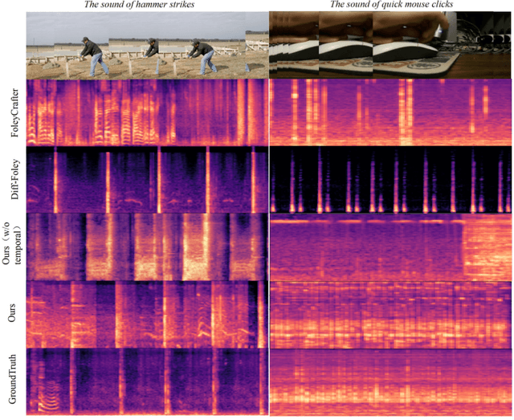The height and width of the screenshot is (420, 514).
Task: Click the 'The sound of hammer strikes' caption
Action: (x=147, y=6)
